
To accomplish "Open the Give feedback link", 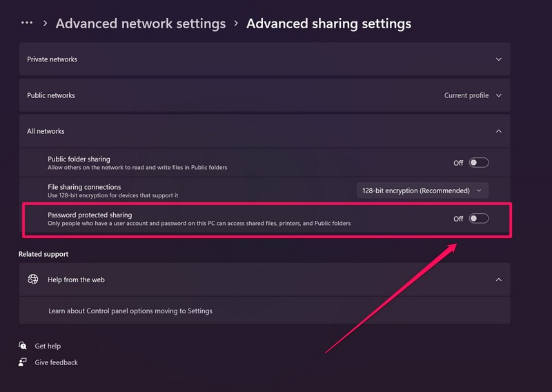I will (x=56, y=362).
